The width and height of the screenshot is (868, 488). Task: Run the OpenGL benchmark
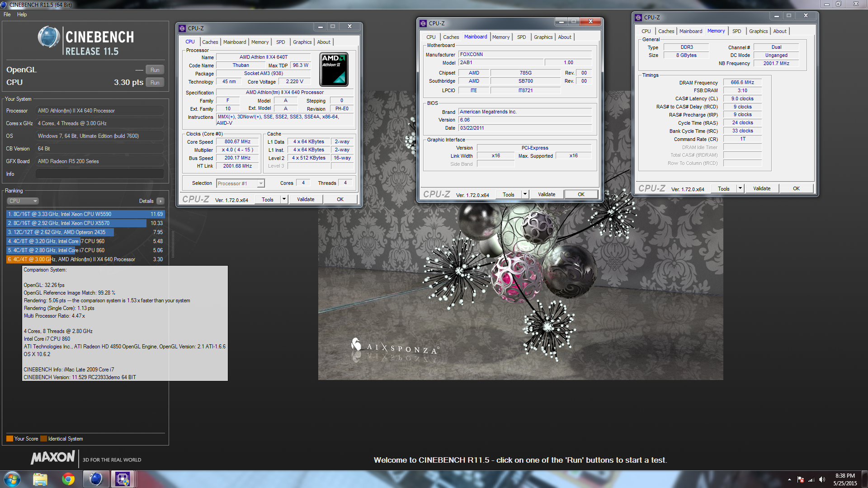155,70
